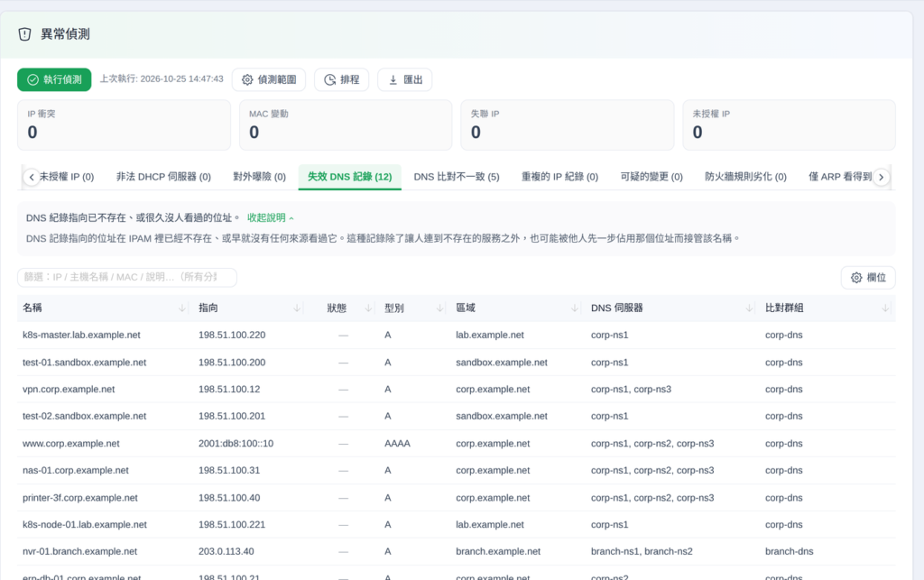Select row test-01.sandbox.example.net
This screenshot has height=580, width=924.
456,362
